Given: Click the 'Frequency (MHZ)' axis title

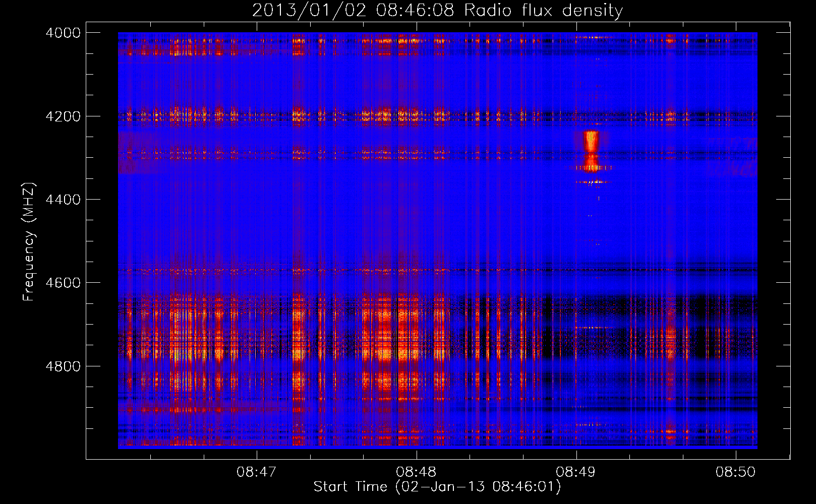Looking at the screenshot, I should [x=29, y=242].
